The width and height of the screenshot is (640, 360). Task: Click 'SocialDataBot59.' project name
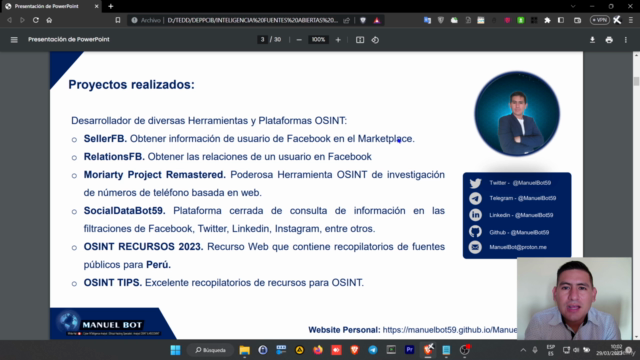pyautogui.click(x=124, y=211)
